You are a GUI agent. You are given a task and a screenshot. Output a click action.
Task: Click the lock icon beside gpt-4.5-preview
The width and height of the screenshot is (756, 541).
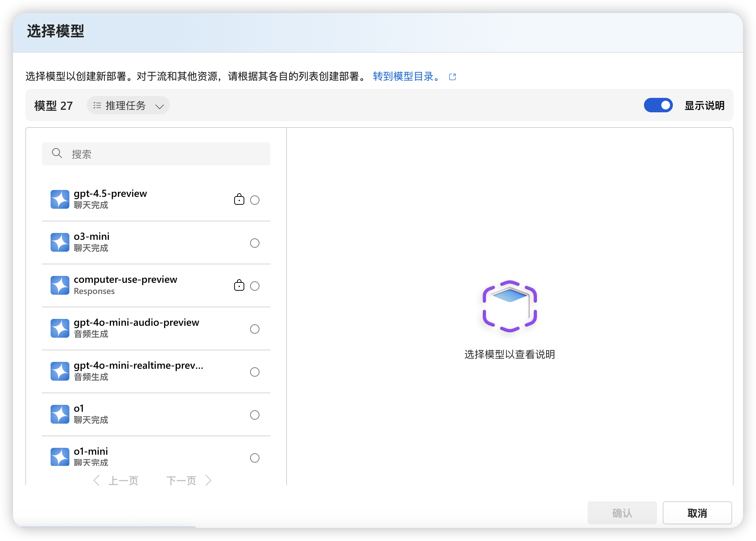click(x=239, y=199)
